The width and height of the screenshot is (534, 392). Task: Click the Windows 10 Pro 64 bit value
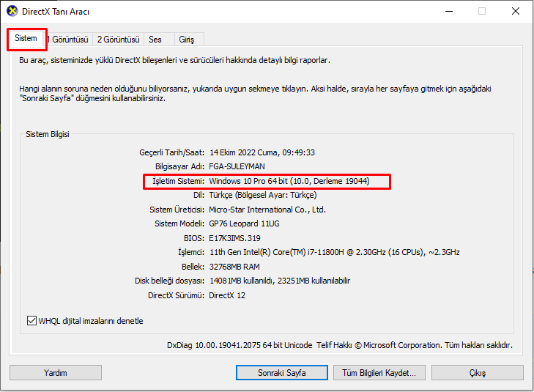pos(289,181)
